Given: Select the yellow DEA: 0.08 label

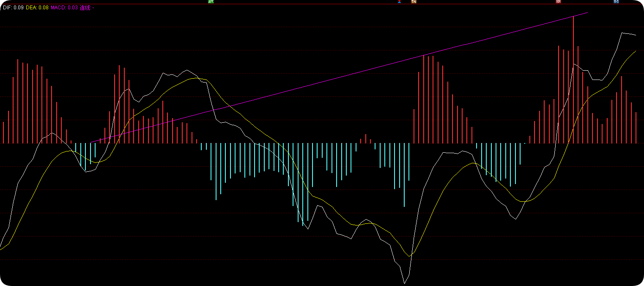Looking at the screenshot, I should tap(37, 8).
